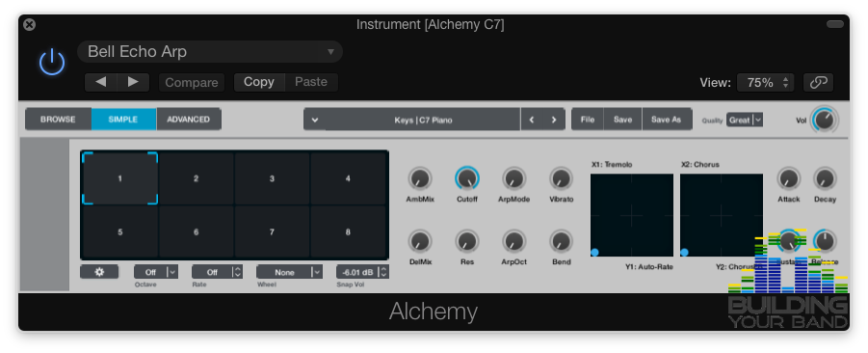Click the Res knob
The image size is (868, 353).
(467, 242)
